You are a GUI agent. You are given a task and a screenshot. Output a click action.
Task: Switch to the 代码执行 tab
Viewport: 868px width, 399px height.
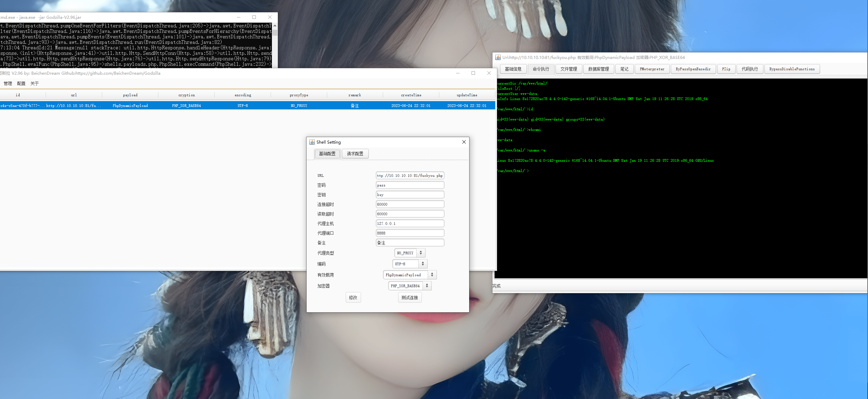click(750, 69)
